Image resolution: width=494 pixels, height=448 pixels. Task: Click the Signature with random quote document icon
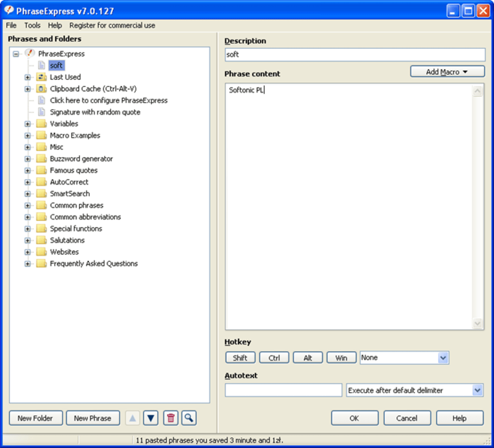[x=41, y=112]
